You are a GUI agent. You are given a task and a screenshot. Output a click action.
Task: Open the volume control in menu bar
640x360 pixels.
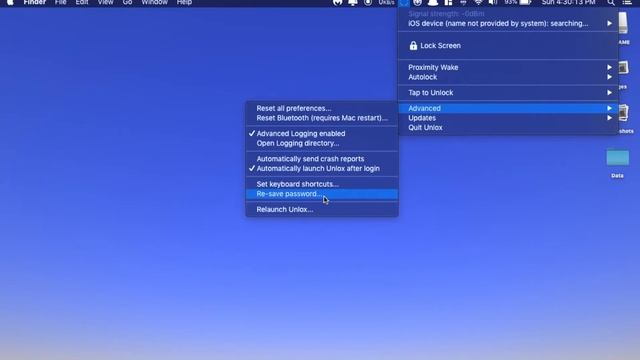493,2
